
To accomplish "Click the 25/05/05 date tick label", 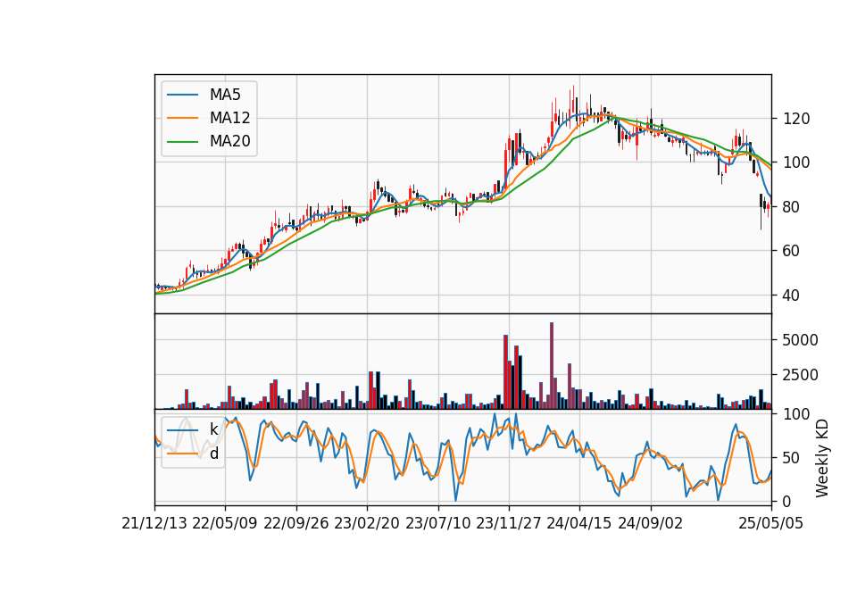I will [771, 523].
